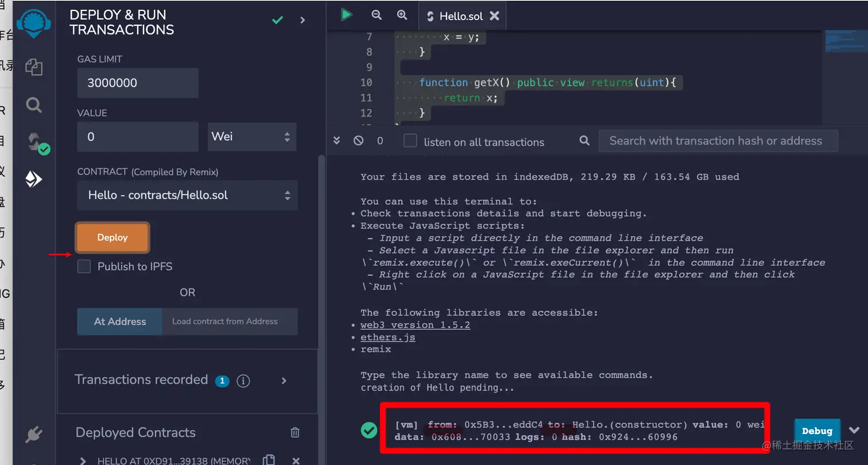Viewport: 868px width, 465px height.
Task: Close the Hello.sol tab
Action: (494, 16)
